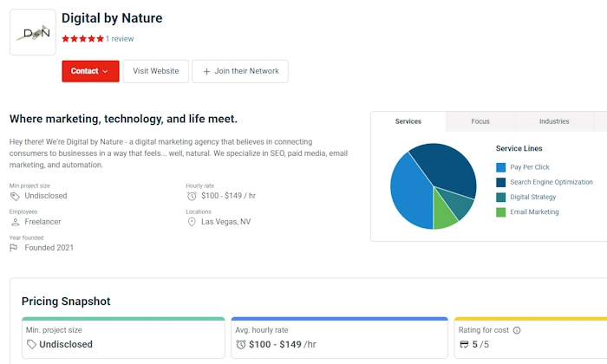
Task: Click the plus icon in Join their Network
Action: (x=206, y=72)
